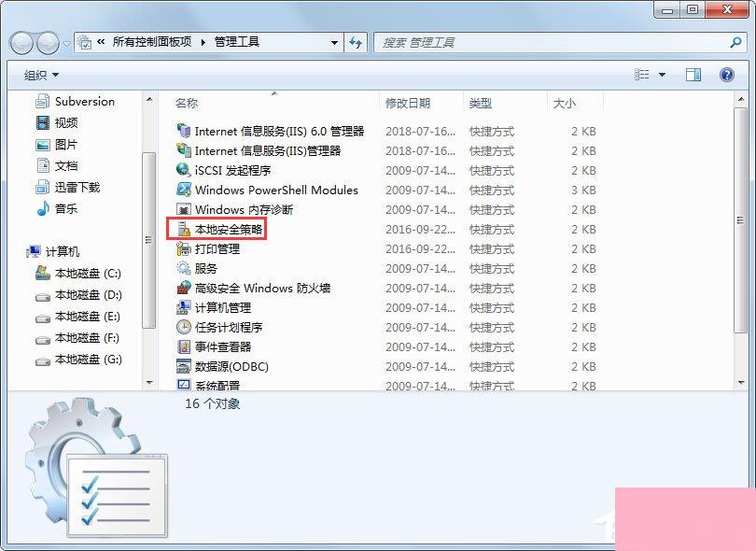Screen dimensions: 756x551
Task: Select 计算机 in the navigation pane
Action: pyautogui.click(x=53, y=251)
